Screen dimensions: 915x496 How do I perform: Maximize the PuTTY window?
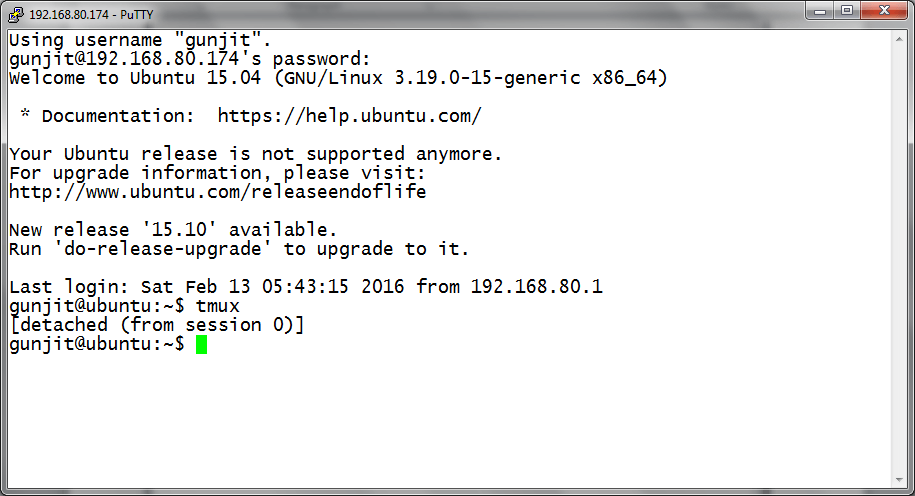[x=846, y=12]
